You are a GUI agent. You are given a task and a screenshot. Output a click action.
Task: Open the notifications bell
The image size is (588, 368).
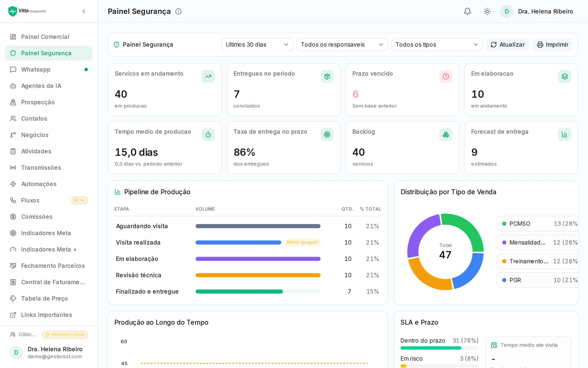pos(467,11)
